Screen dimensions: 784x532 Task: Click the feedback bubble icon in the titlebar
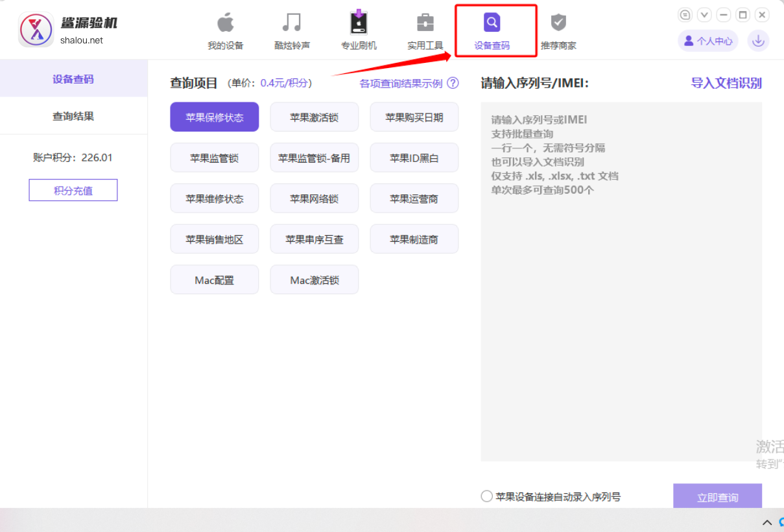tap(685, 14)
